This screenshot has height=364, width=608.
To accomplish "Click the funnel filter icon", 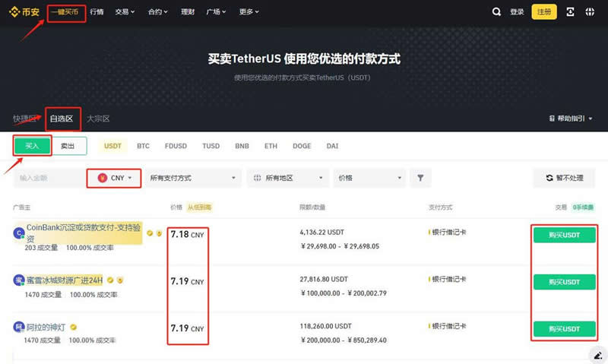I will 420,178.
